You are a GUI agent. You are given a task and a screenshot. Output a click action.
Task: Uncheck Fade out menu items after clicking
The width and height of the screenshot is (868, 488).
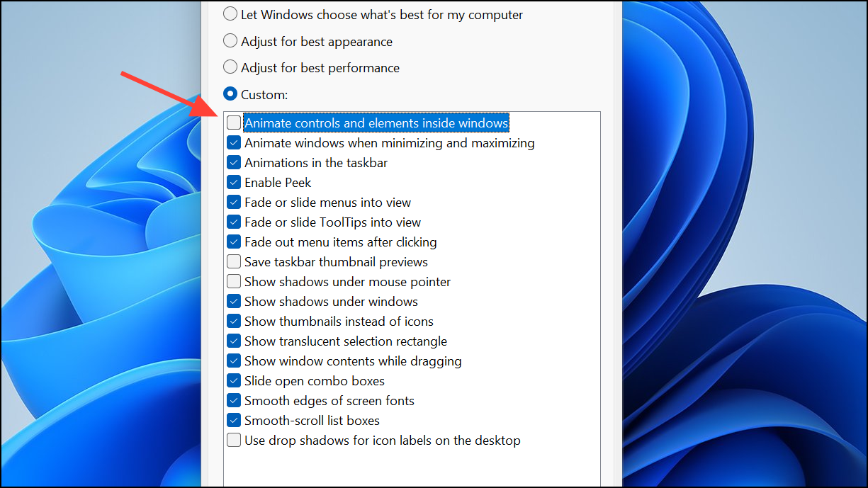pos(234,242)
